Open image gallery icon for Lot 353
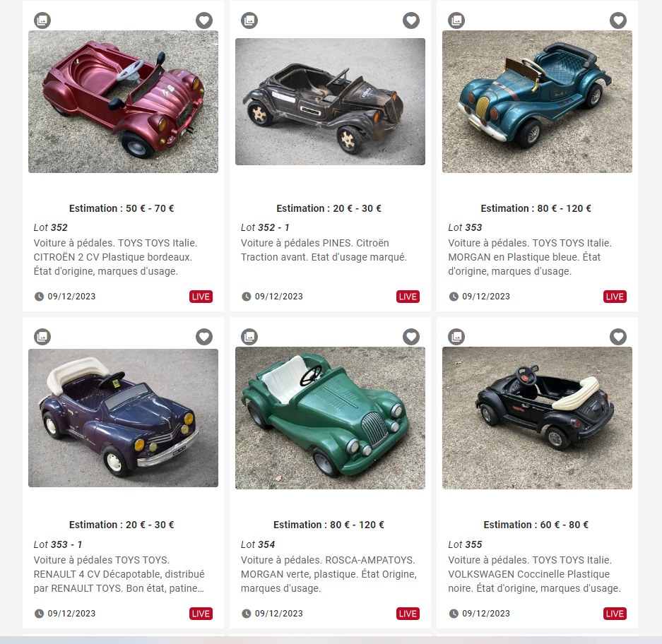 456,20
